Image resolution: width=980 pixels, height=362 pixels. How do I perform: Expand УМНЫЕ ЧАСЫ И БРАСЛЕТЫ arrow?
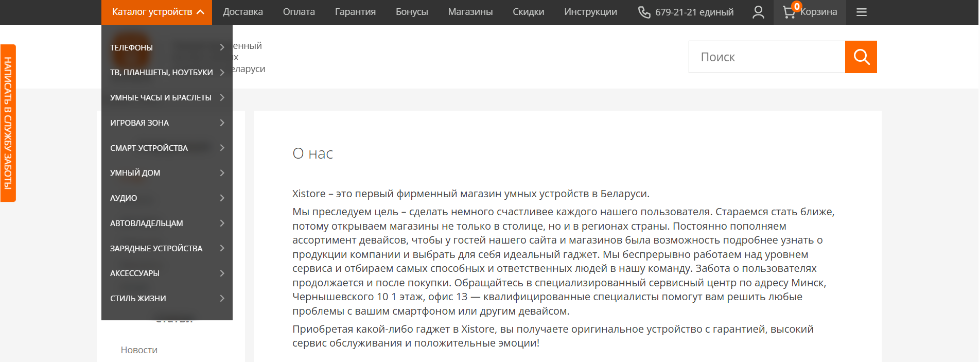click(x=222, y=98)
